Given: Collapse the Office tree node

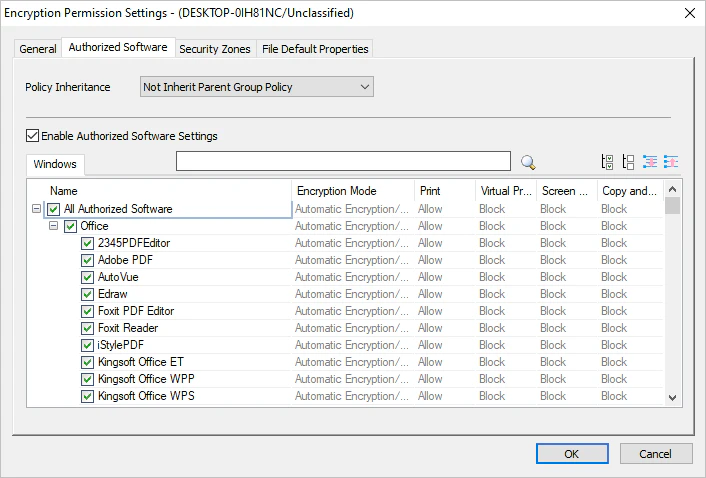Looking at the screenshot, I should pos(53,226).
